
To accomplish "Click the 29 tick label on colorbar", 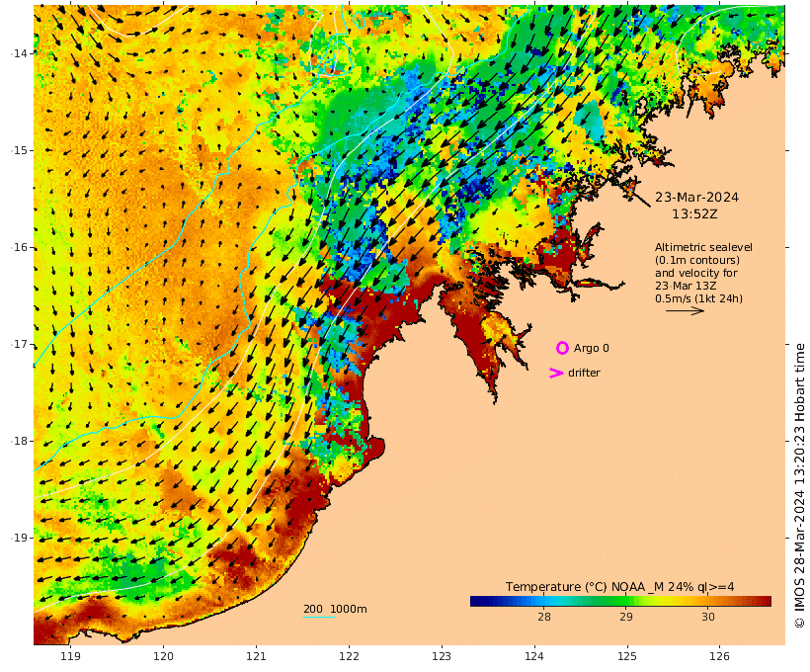I will [x=625, y=617].
